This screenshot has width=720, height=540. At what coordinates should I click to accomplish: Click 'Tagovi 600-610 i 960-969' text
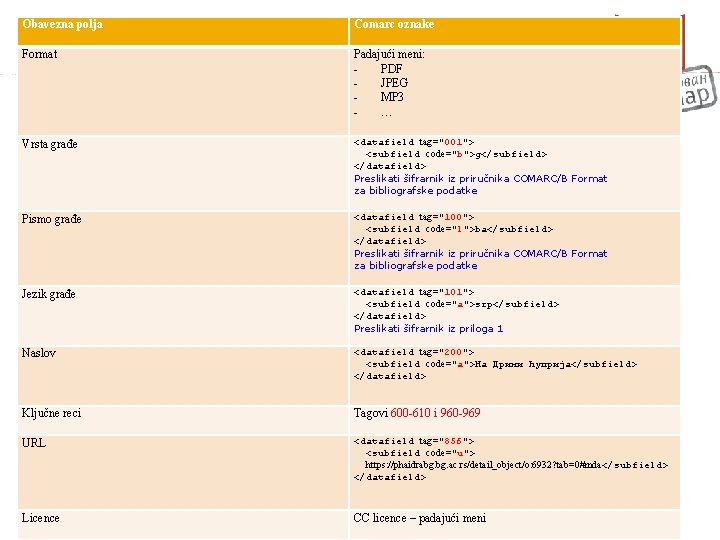(x=417, y=413)
